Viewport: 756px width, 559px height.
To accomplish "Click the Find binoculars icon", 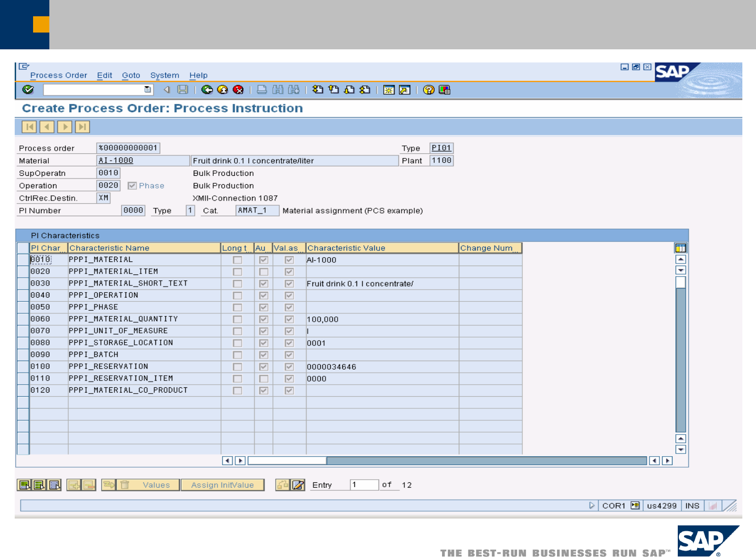I will click(278, 90).
